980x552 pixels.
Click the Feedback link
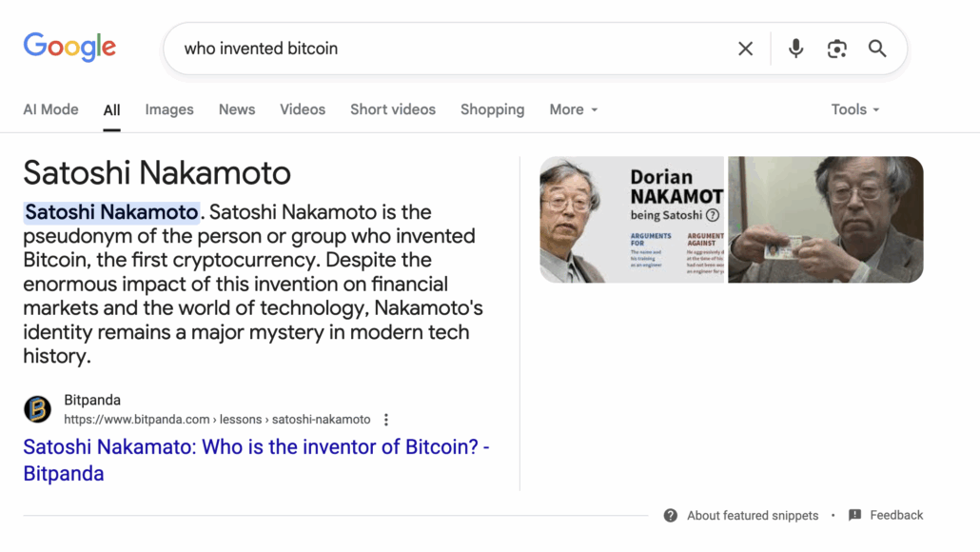[x=896, y=516]
